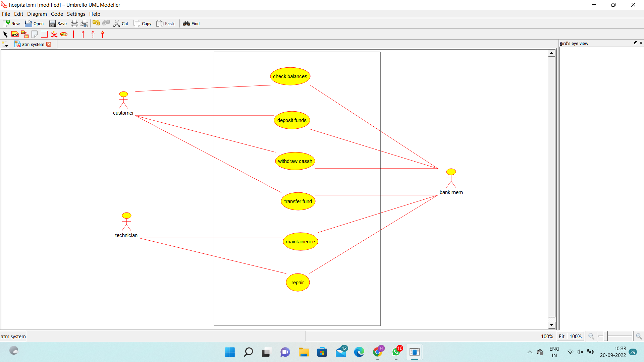Click the Fit zoom button

561,336
